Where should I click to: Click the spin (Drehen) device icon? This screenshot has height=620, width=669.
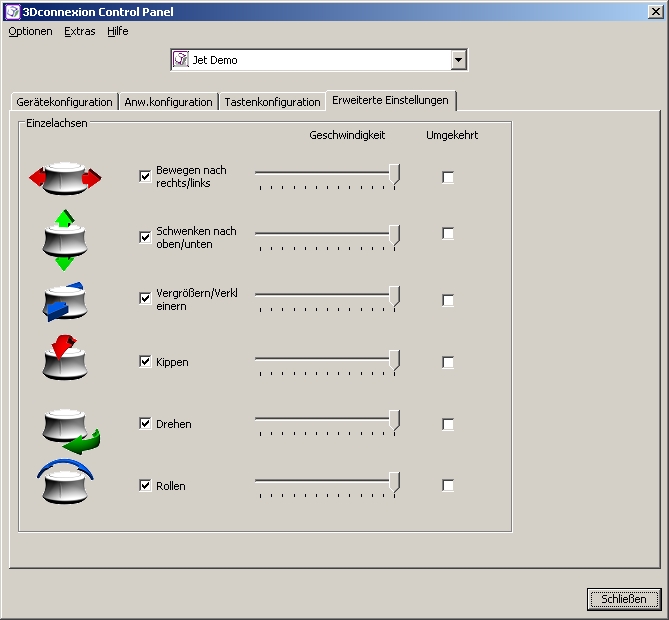pyautogui.click(x=71, y=431)
